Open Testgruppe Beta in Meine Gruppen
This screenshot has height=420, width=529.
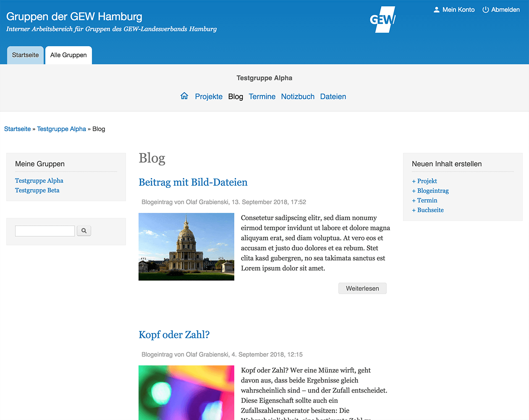(x=37, y=190)
